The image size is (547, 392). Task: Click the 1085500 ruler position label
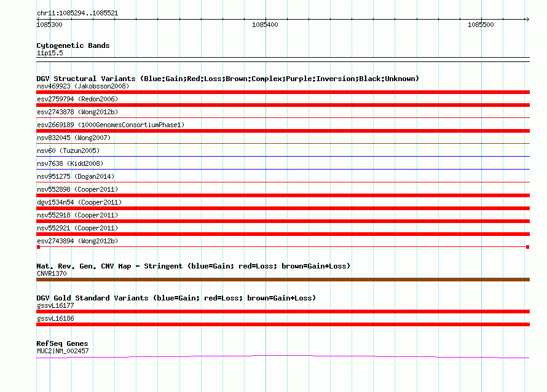(x=481, y=25)
